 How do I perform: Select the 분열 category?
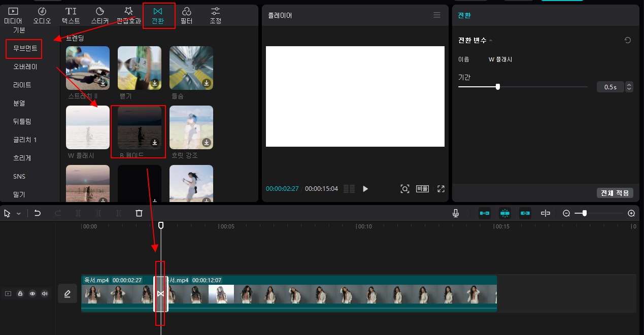click(x=19, y=103)
